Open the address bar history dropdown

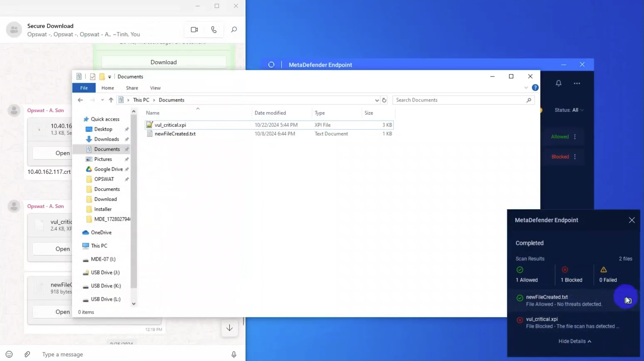[377, 100]
